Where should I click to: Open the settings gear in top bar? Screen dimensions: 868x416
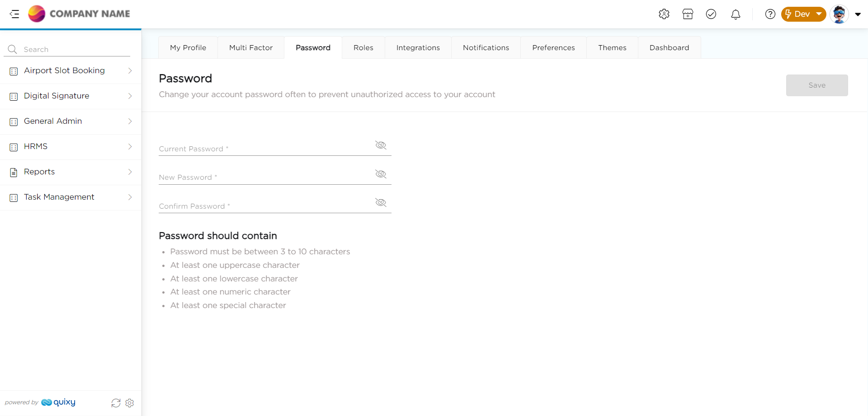coord(664,14)
